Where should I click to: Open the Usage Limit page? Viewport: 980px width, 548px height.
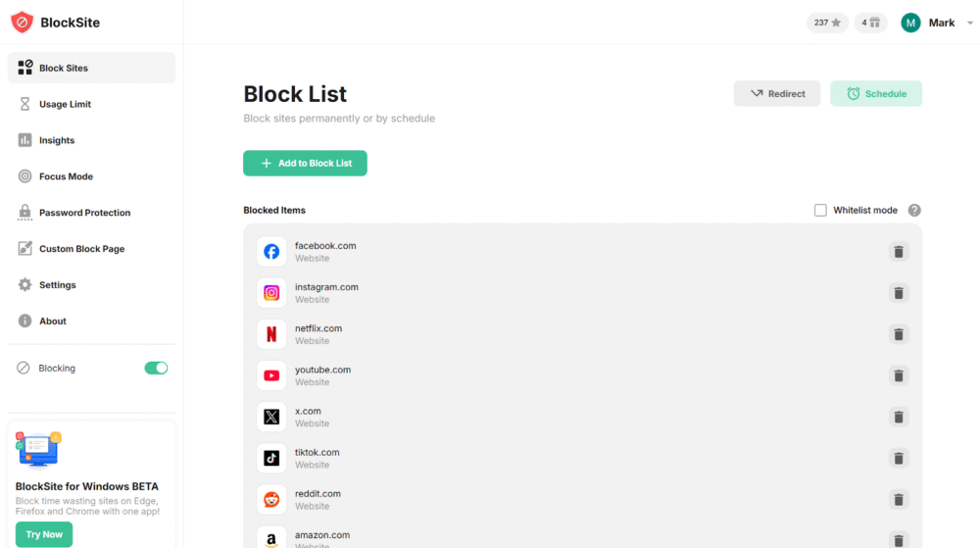pyautogui.click(x=65, y=104)
